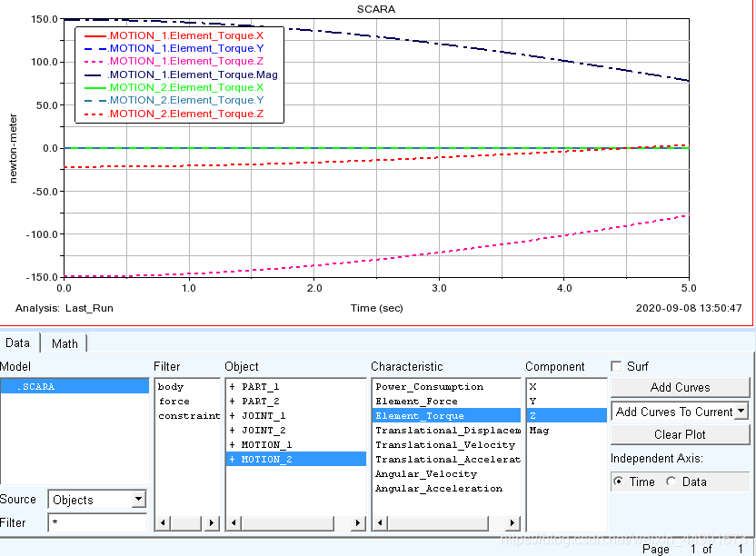This screenshot has width=756, height=556.
Task: Switch to the Math tab
Action: (x=65, y=343)
